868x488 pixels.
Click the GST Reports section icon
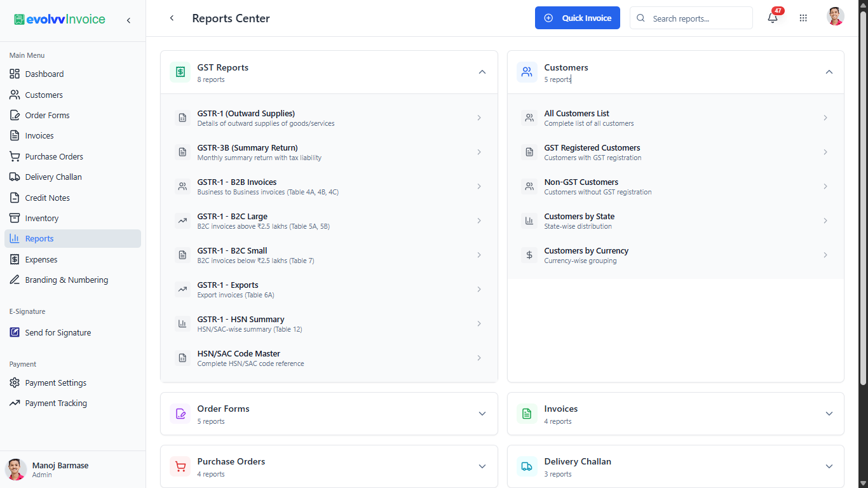pos(180,72)
